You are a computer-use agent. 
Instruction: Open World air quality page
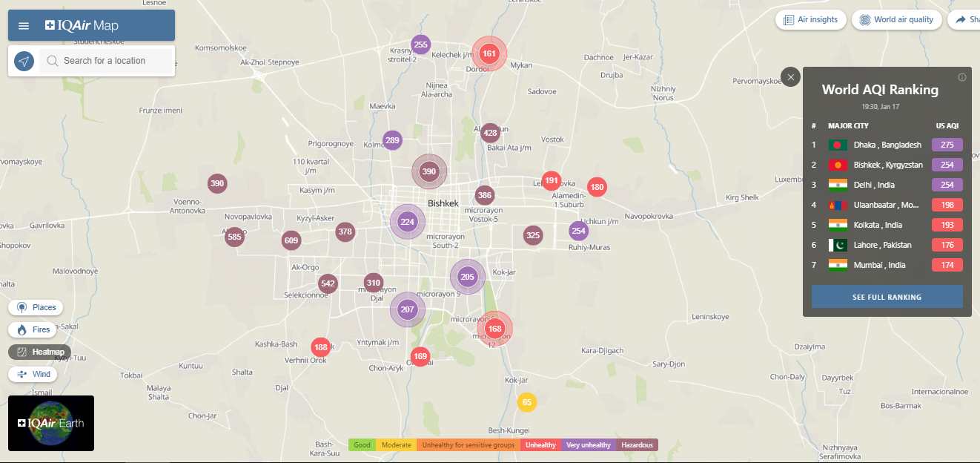point(897,20)
